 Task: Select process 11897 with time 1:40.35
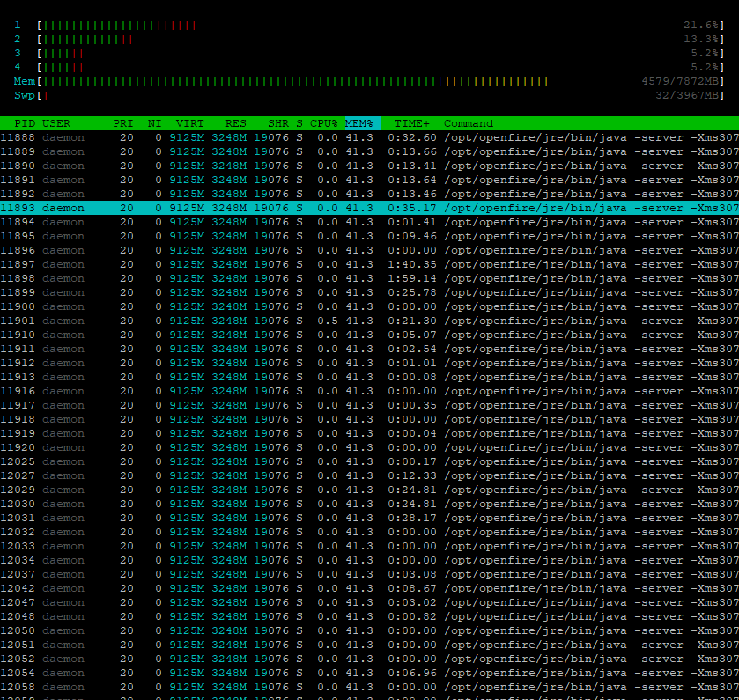point(370,264)
